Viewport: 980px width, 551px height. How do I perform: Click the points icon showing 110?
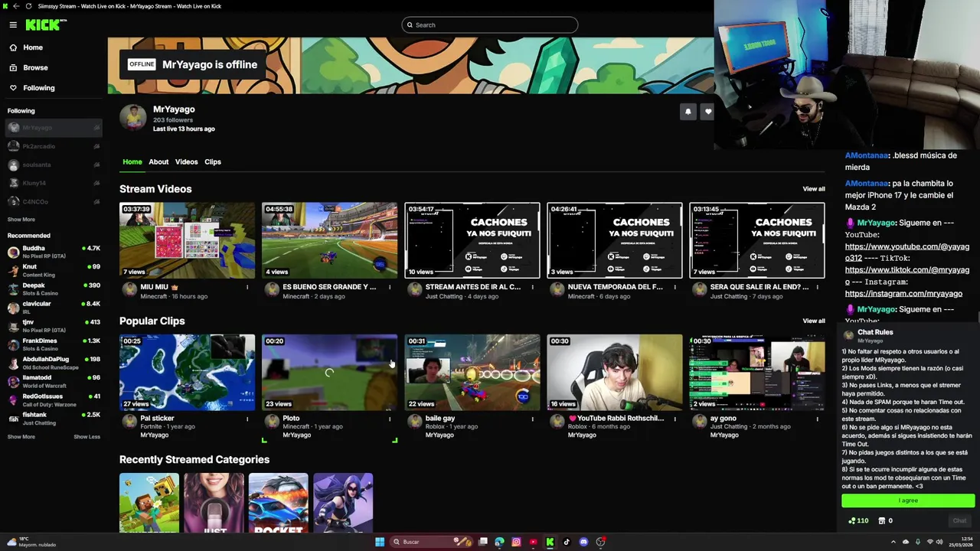click(858, 520)
